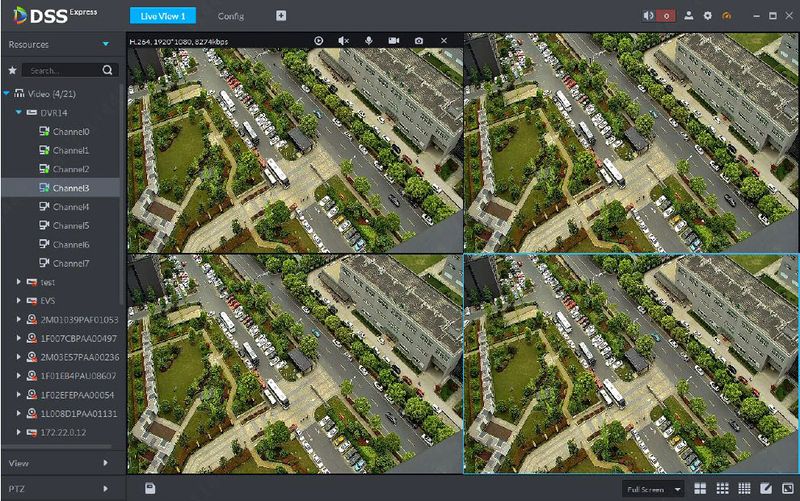
Task: Show favorites with star icon
Action: click(12, 70)
